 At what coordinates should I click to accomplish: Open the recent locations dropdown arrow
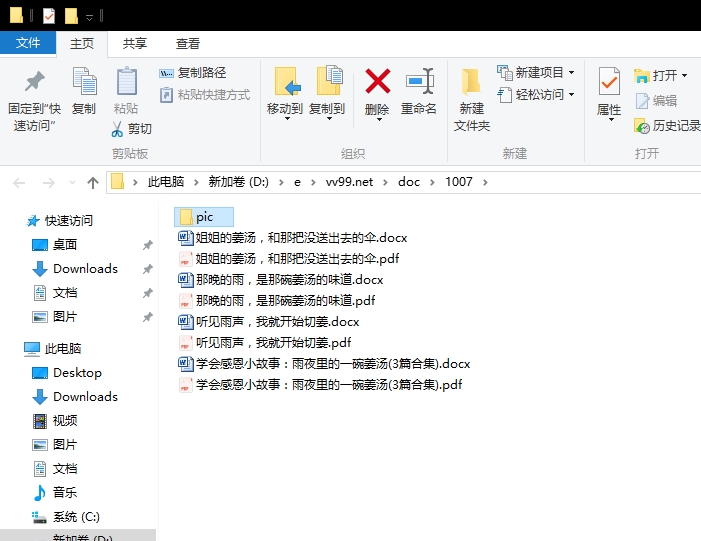pyautogui.click(x=72, y=183)
